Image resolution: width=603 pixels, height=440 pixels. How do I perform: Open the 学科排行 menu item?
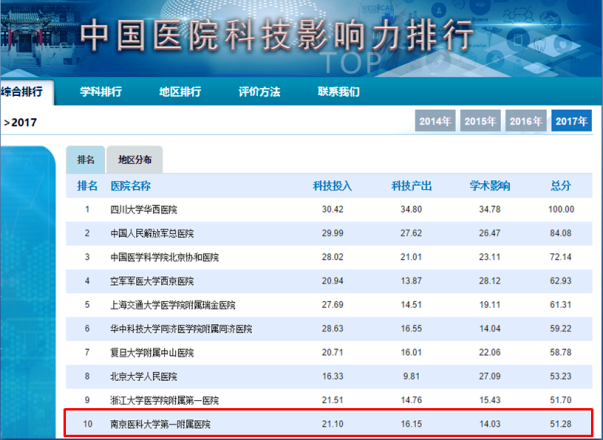(101, 92)
